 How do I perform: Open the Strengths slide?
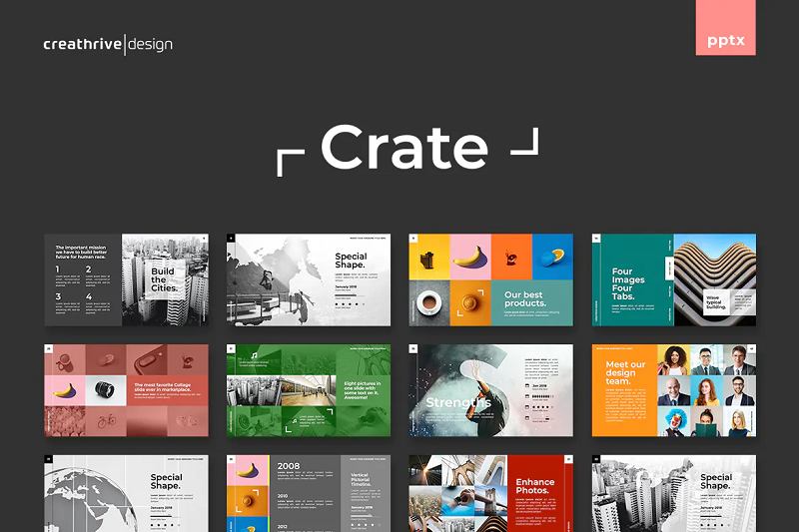tap(490, 390)
